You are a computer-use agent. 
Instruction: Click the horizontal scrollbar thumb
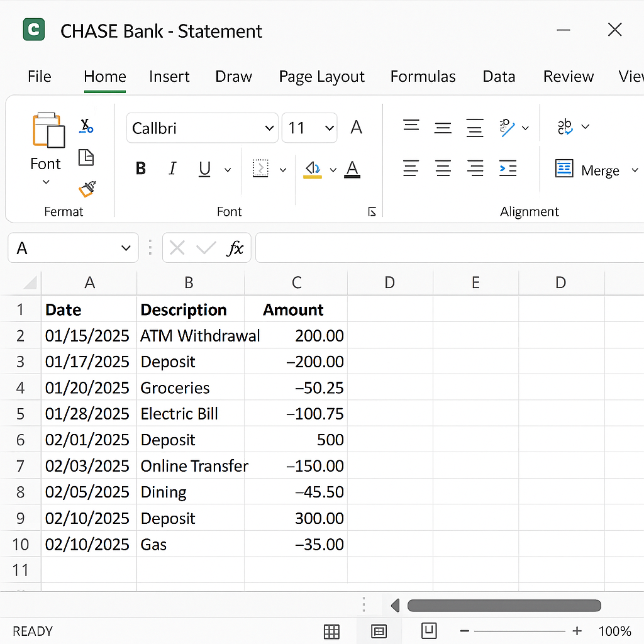[504, 606]
